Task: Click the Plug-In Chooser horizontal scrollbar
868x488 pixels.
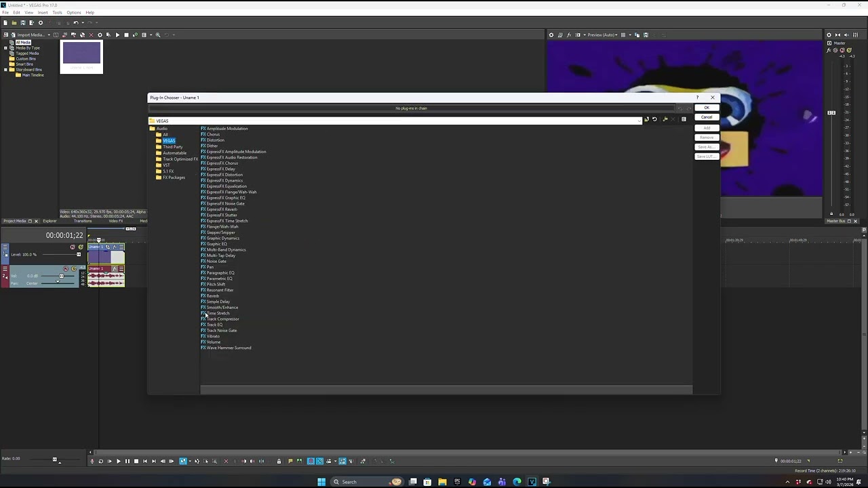Action: click(446, 390)
